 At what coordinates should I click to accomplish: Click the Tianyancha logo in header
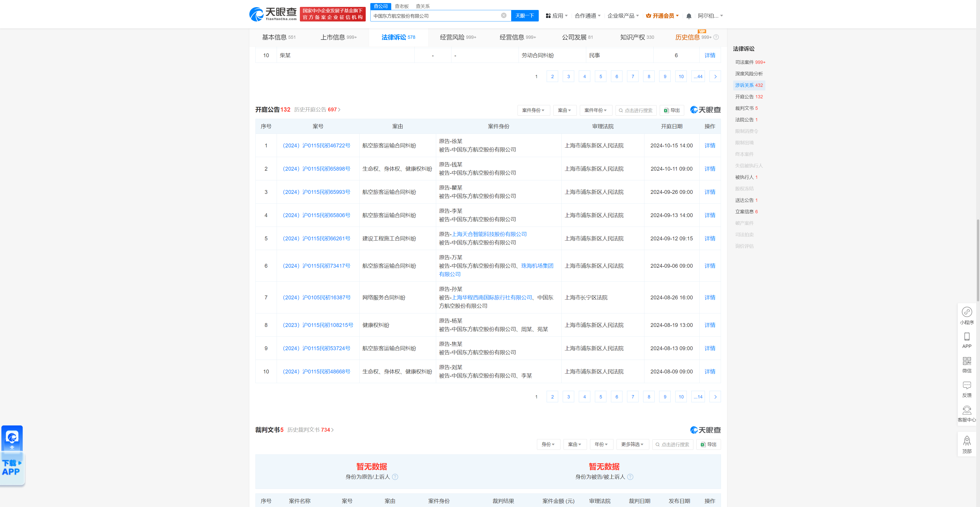[x=273, y=14]
